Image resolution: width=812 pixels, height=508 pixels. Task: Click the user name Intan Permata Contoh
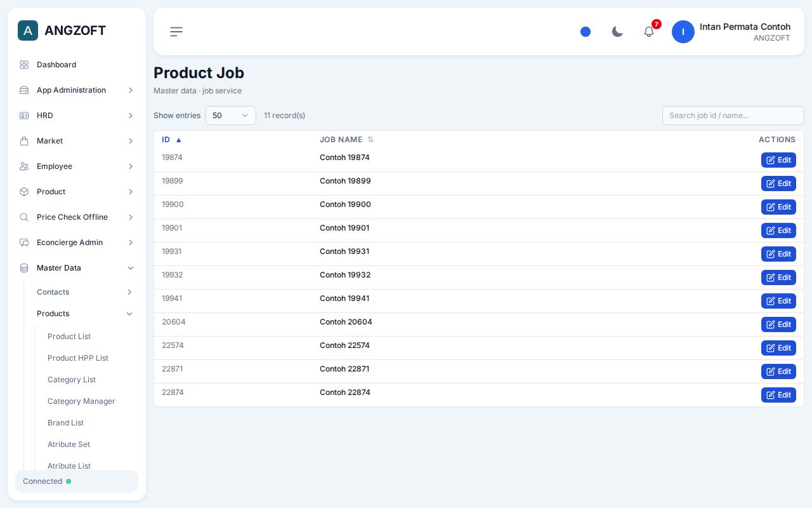(x=745, y=27)
